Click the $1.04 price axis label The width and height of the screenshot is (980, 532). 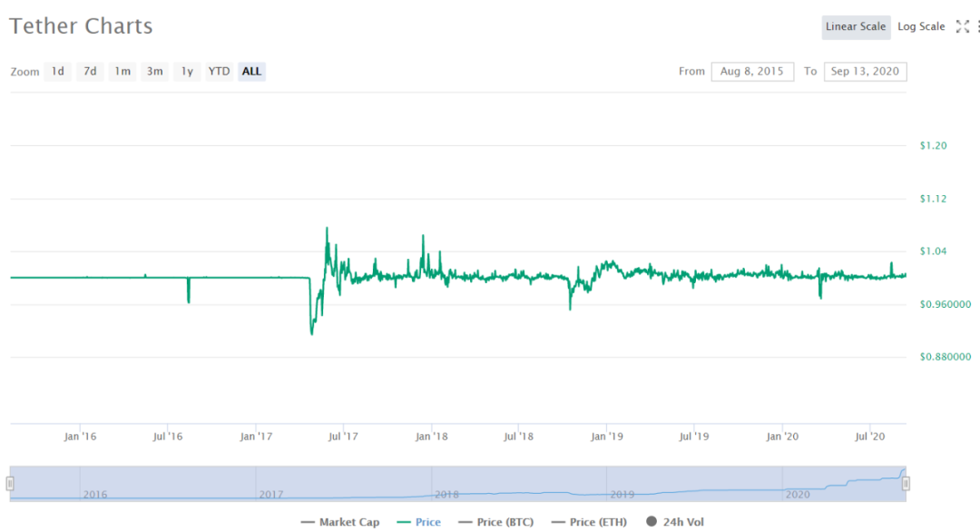933,251
